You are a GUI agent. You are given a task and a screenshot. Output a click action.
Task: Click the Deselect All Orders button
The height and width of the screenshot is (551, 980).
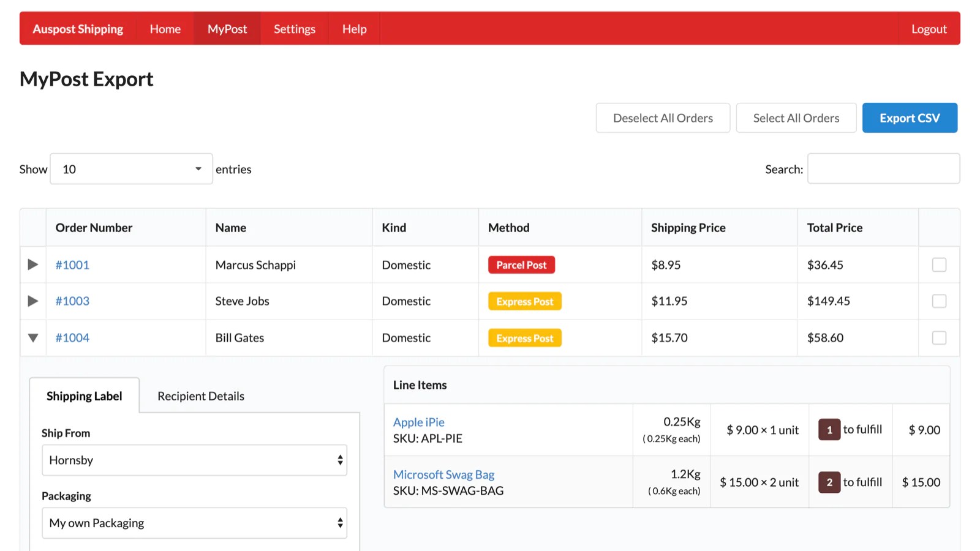tap(662, 118)
